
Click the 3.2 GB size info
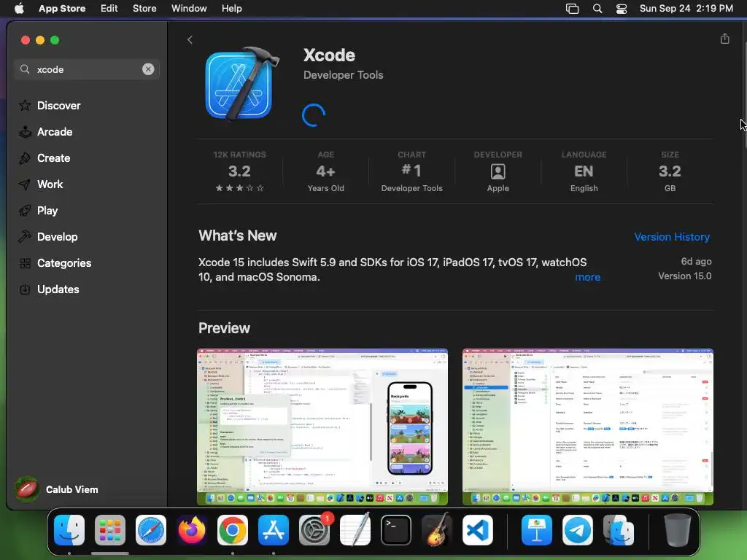click(x=670, y=171)
